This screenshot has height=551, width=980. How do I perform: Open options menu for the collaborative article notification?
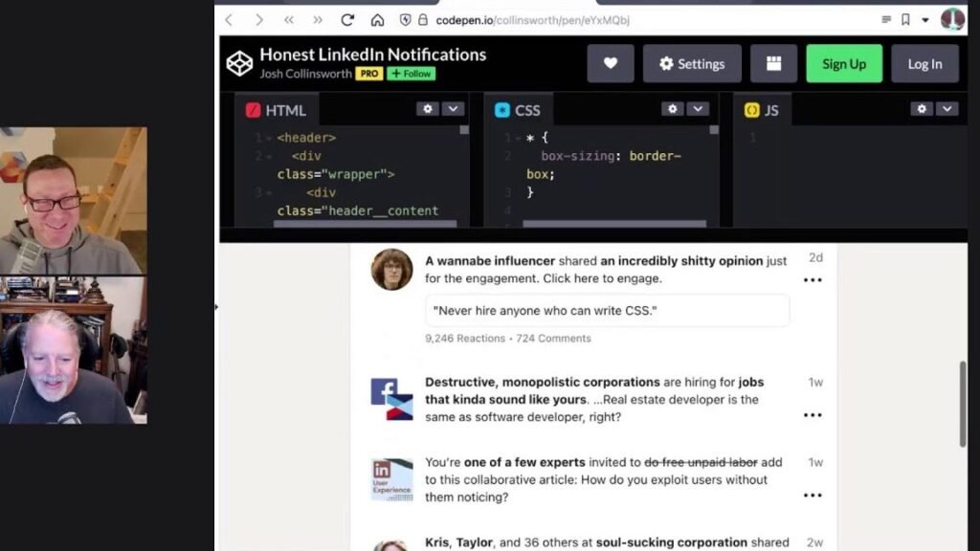[x=813, y=496]
